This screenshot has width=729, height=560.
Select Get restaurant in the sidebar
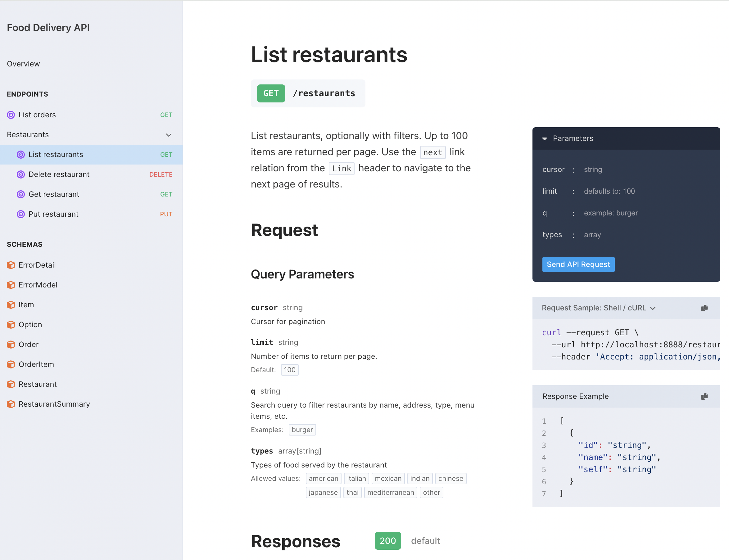click(x=54, y=194)
